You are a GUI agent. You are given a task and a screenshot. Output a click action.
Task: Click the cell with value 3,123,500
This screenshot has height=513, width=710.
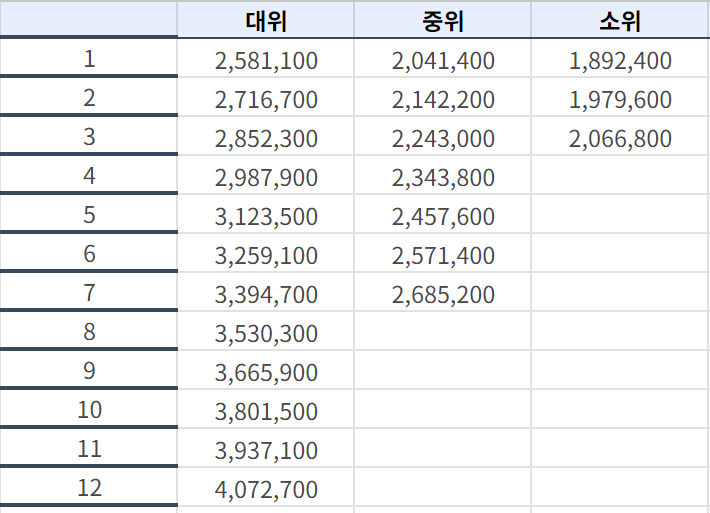(x=266, y=214)
